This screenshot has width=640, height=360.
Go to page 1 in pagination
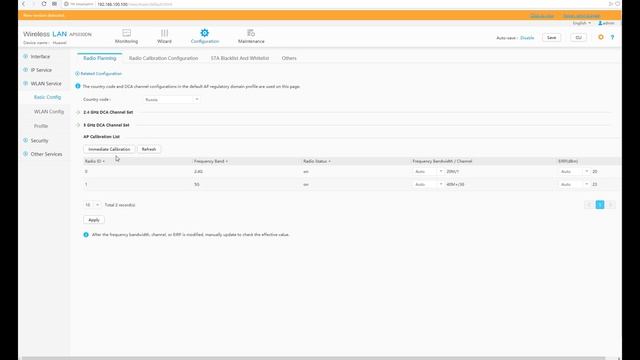[600, 205]
